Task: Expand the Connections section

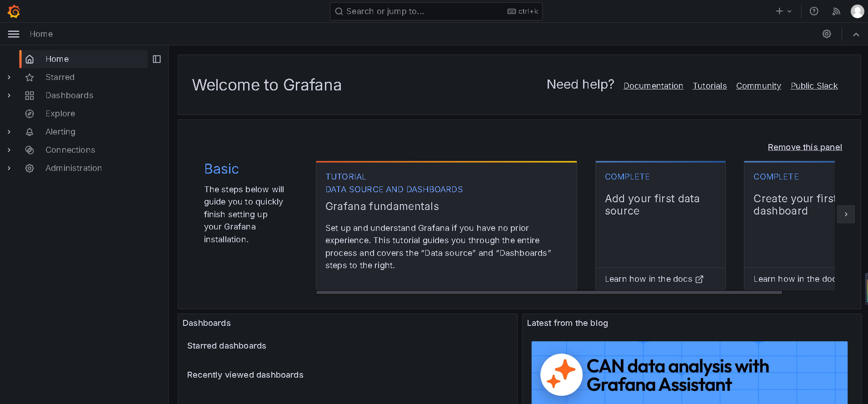Action: coord(9,150)
